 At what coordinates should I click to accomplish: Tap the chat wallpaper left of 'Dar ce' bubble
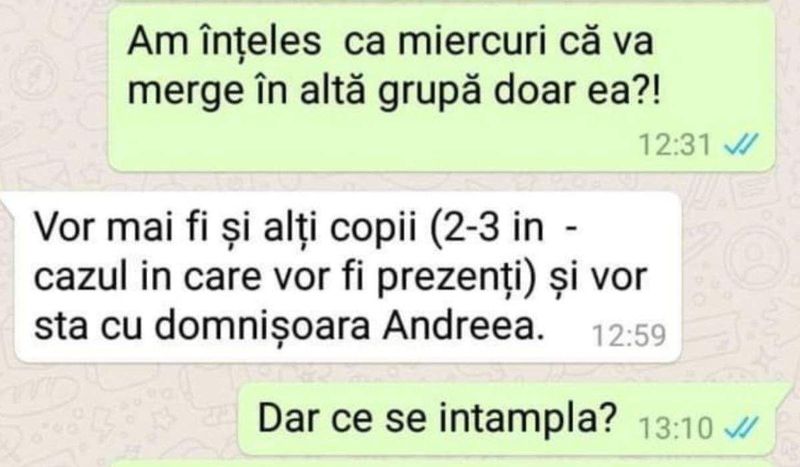pos(117,419)
